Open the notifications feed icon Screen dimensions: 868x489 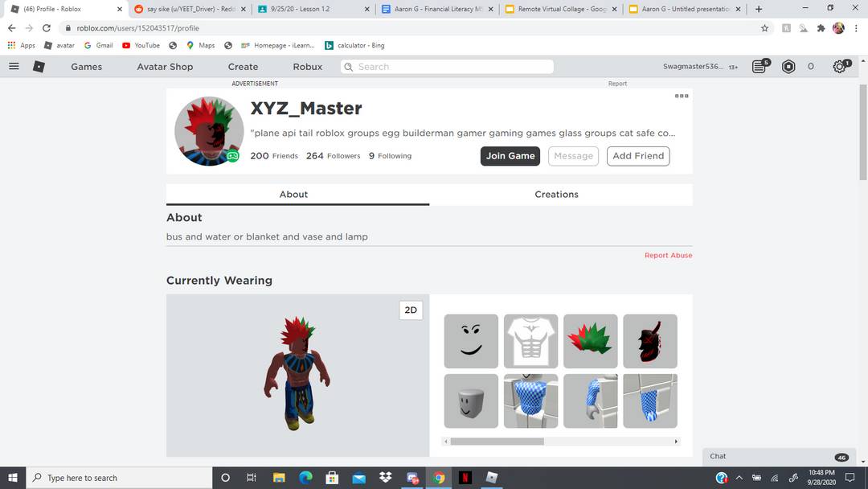pos(759,67)
